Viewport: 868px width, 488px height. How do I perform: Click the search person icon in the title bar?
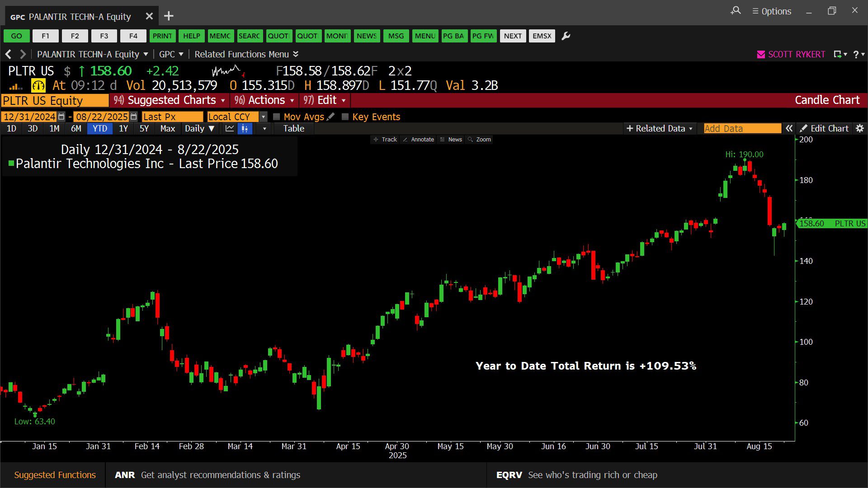pyautogui.click(x=736, y=10)
